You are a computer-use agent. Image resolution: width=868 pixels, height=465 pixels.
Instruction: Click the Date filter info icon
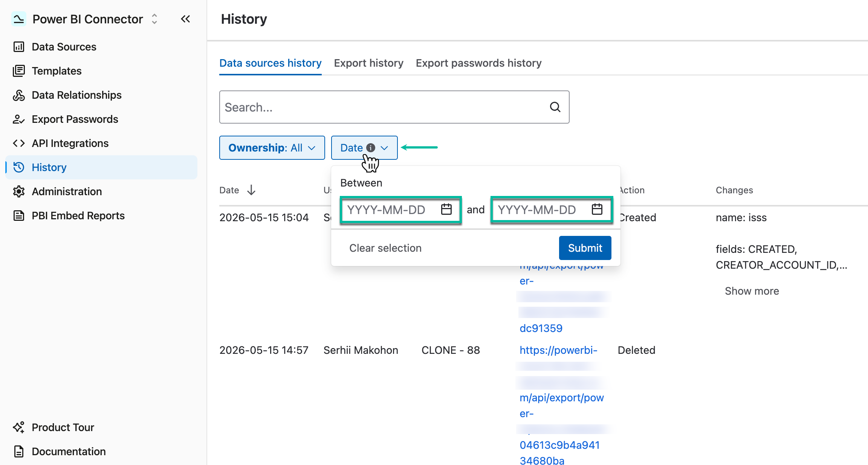point(371,148)
